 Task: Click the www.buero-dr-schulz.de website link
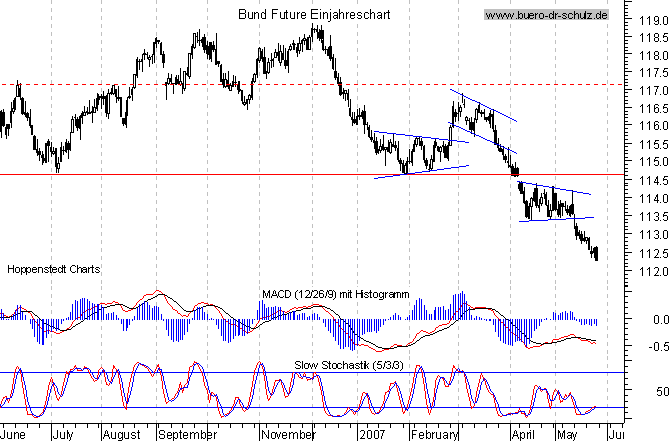tap(546, 16)
